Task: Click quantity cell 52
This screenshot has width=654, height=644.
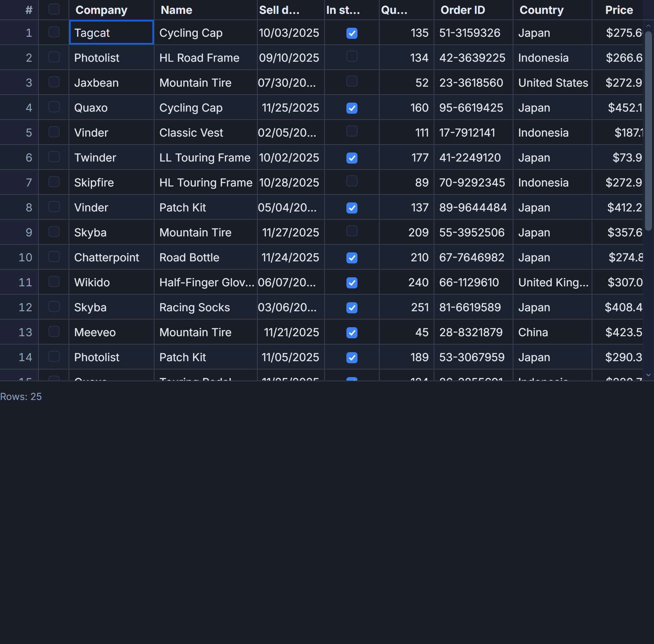Action: point(407,82)
